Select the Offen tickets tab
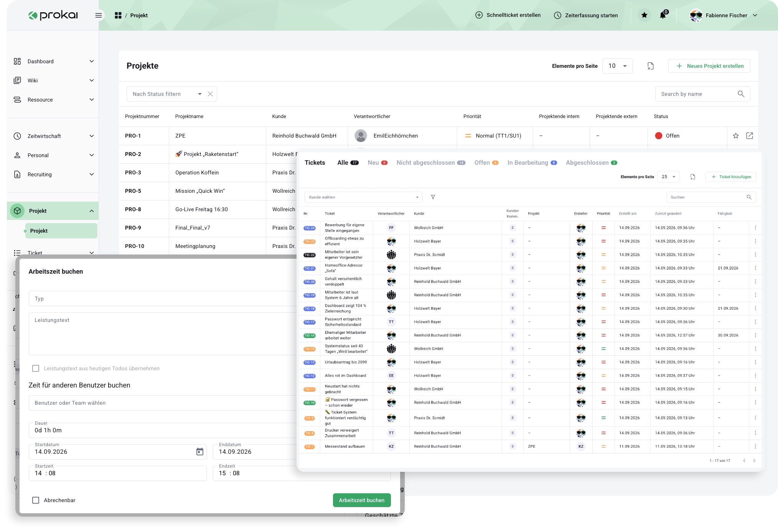 pos(486,163)
